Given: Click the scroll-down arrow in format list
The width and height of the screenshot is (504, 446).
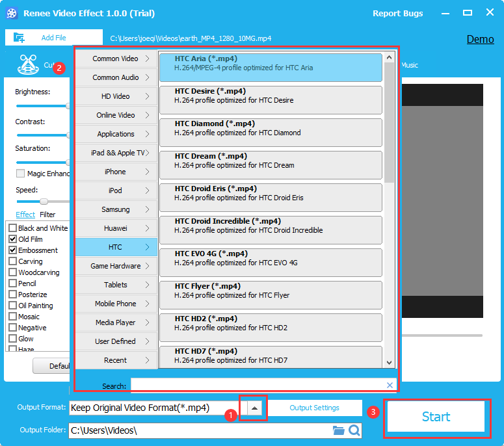Looking at the screenshot, I should (390, 362).
